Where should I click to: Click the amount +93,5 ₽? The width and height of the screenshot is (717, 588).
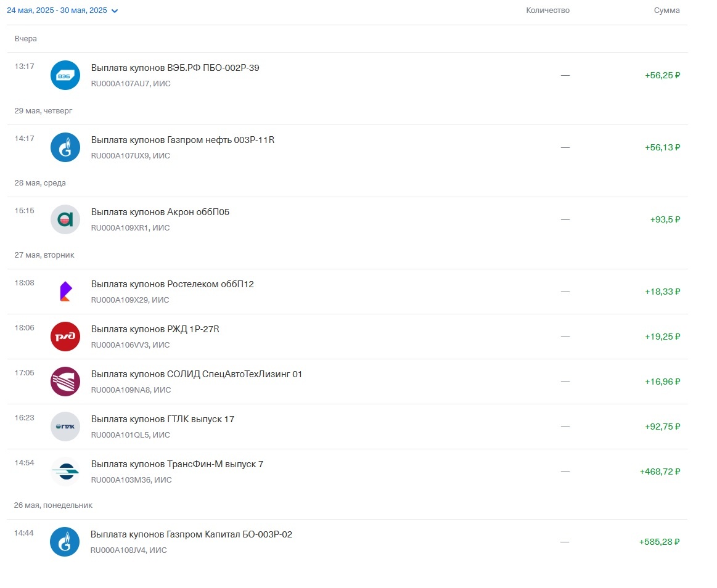(665, 220)
